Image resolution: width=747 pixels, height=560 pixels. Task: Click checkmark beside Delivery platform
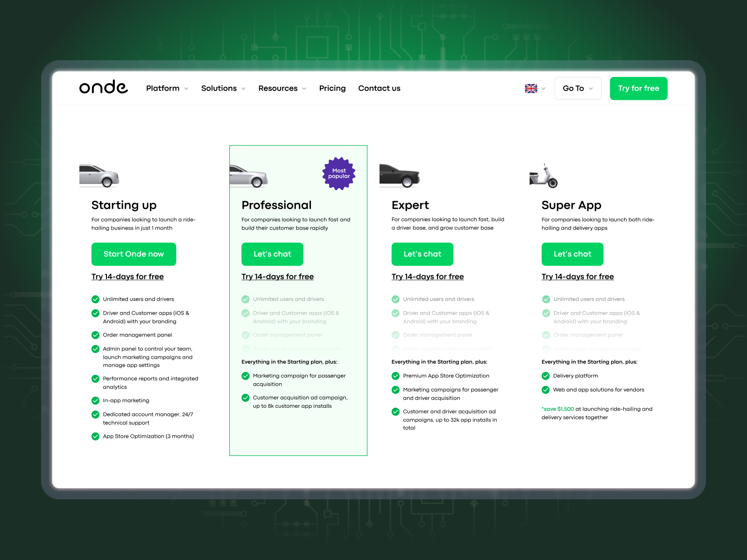(545, 376)
